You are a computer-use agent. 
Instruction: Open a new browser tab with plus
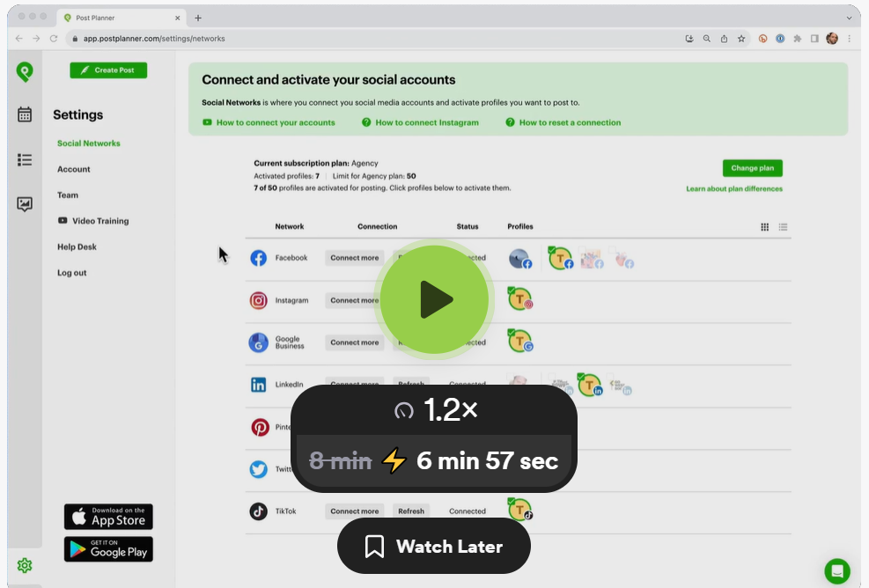point(198,18)
